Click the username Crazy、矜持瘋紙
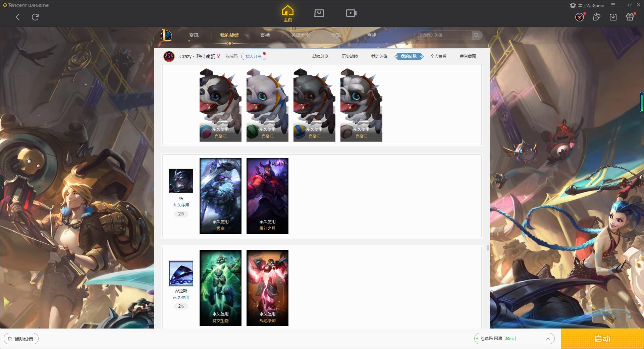 [197, 56]
